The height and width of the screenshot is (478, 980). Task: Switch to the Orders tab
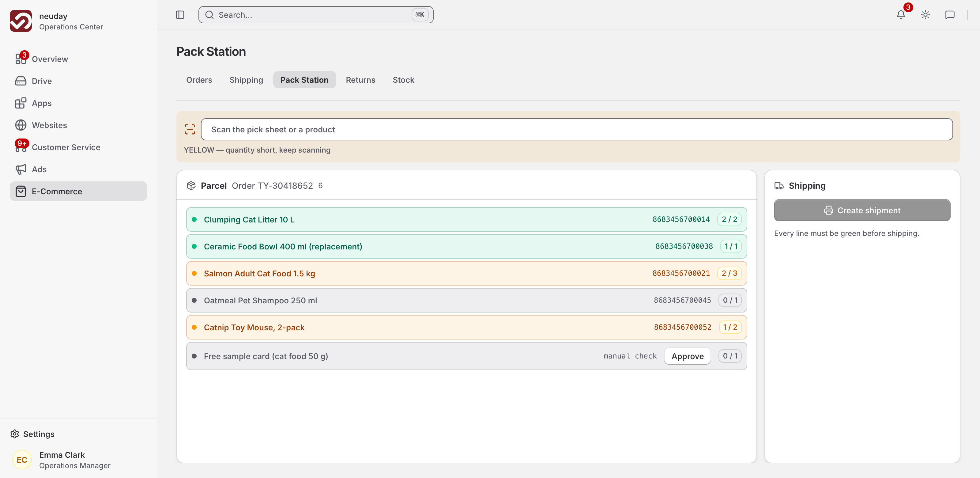199,80
